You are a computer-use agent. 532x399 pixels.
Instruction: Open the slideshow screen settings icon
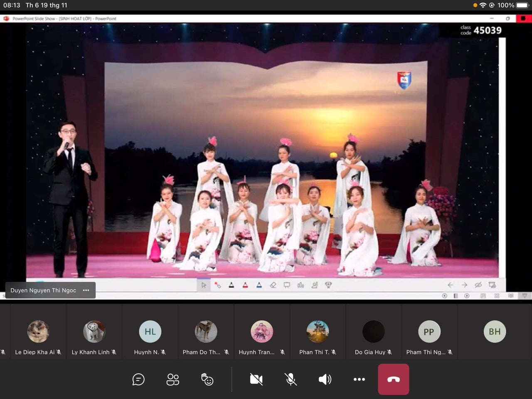click(492, 285)
